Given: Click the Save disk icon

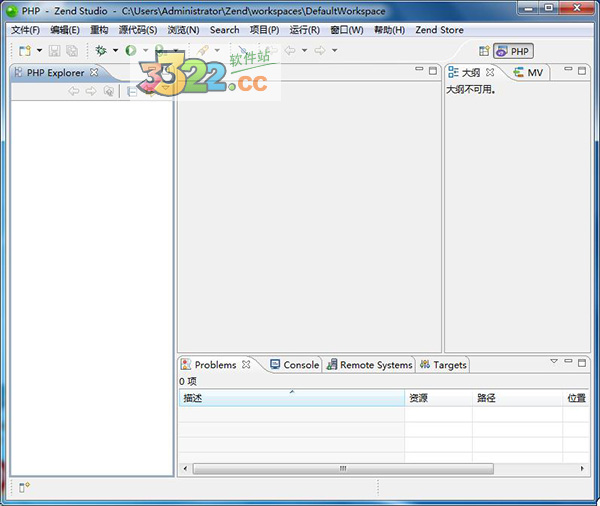Looking at the screenshot, I should pyautogui.click(x=54, y=50).
